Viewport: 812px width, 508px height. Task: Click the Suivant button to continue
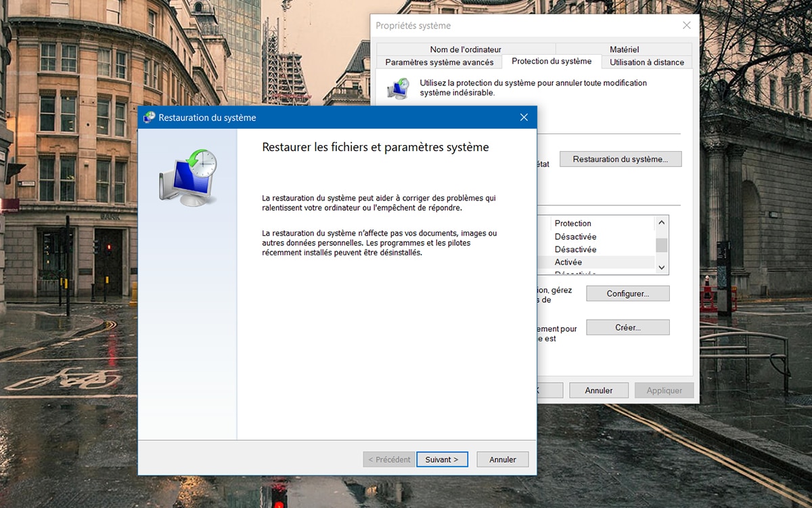[x=442, y=459]
